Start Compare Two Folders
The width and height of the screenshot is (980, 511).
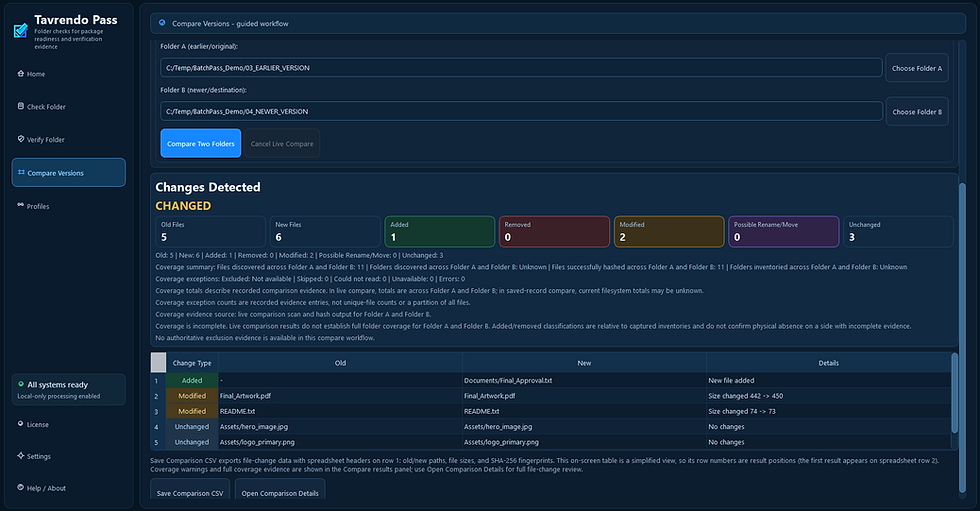click(201, 143)
